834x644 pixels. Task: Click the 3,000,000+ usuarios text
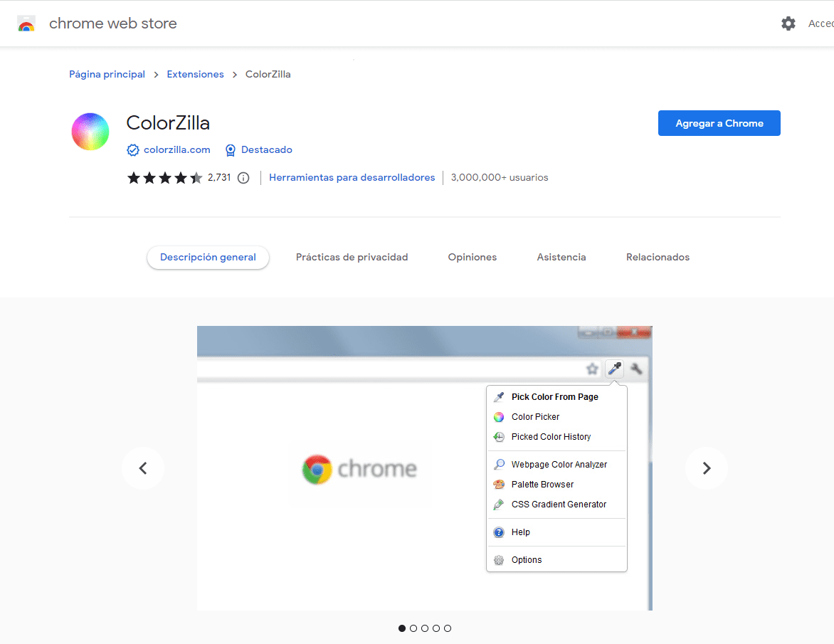tap(500, 178)
